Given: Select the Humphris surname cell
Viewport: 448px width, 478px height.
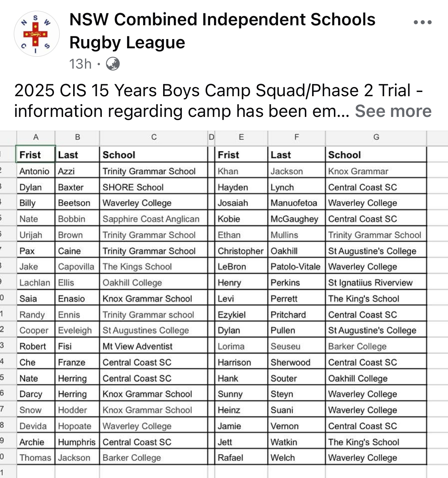Looking at the screenshot, I should 77,442.
